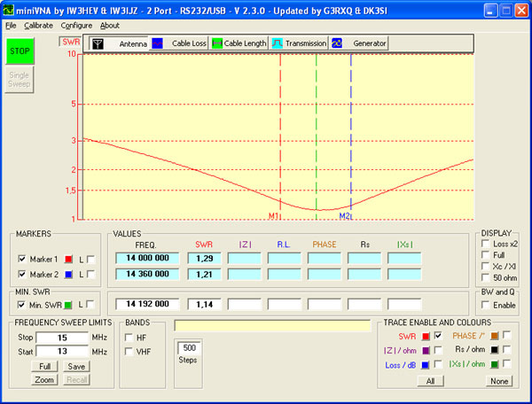Switch to Cable Loss mode
This screenshot has height=404, width=532.
[157, 43]
